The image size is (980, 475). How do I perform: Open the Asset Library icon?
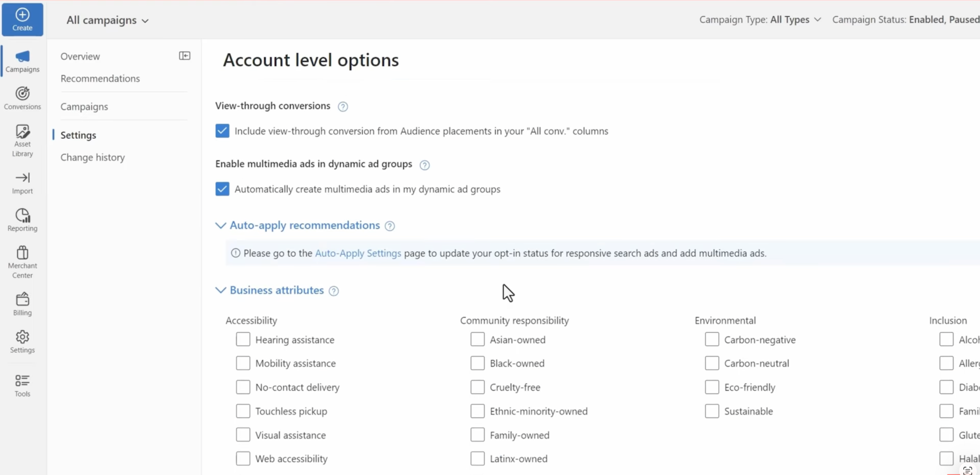pos(22,140)
